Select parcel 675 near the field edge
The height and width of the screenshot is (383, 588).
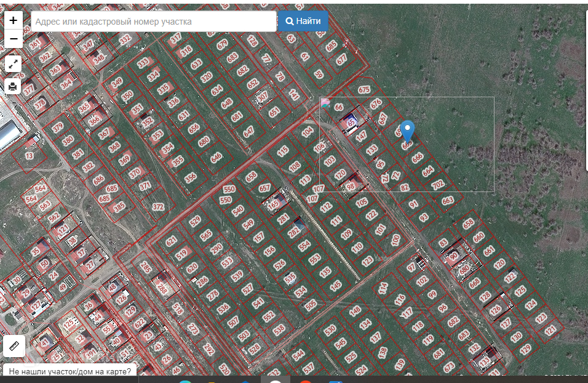[x=364, y=90]
